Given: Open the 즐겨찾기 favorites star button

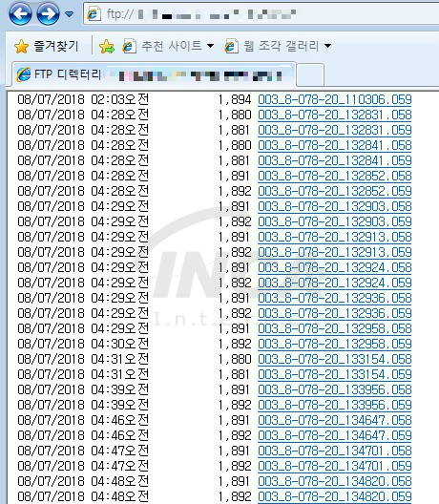Looking at the screenshot, I should [47, 46].
